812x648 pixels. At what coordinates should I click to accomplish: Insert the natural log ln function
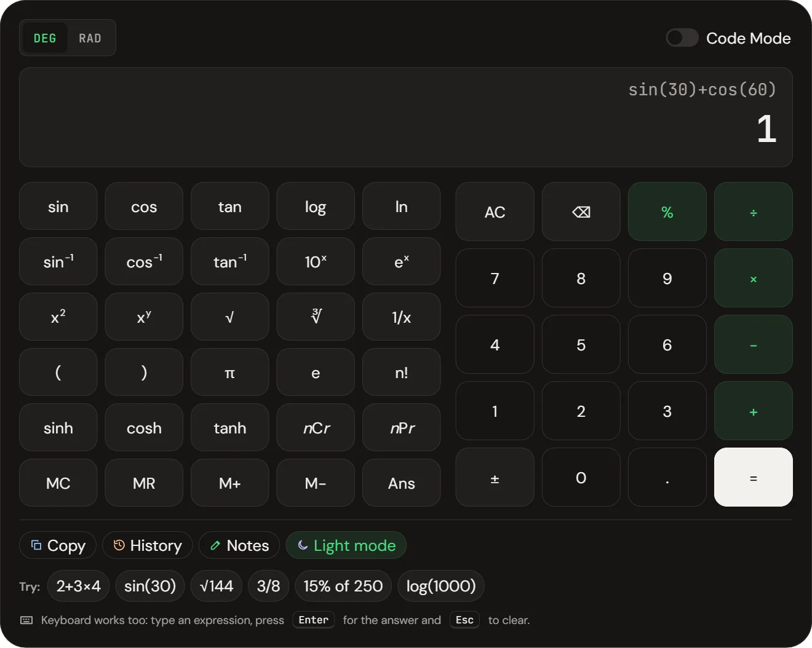pyautogui.click(x=401, y=206)
